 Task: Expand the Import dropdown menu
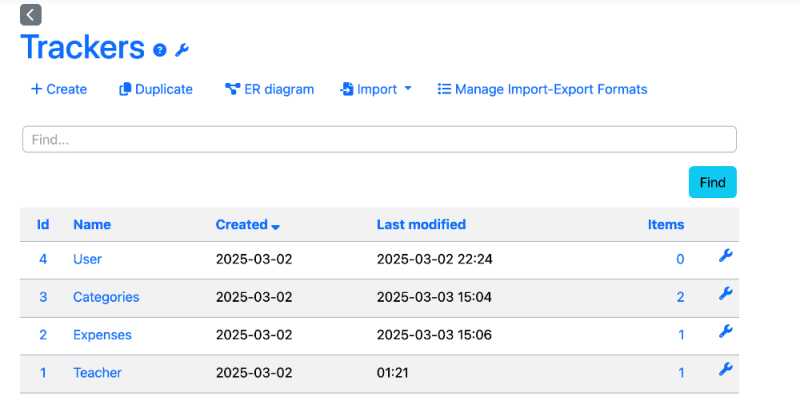point(376,89)
